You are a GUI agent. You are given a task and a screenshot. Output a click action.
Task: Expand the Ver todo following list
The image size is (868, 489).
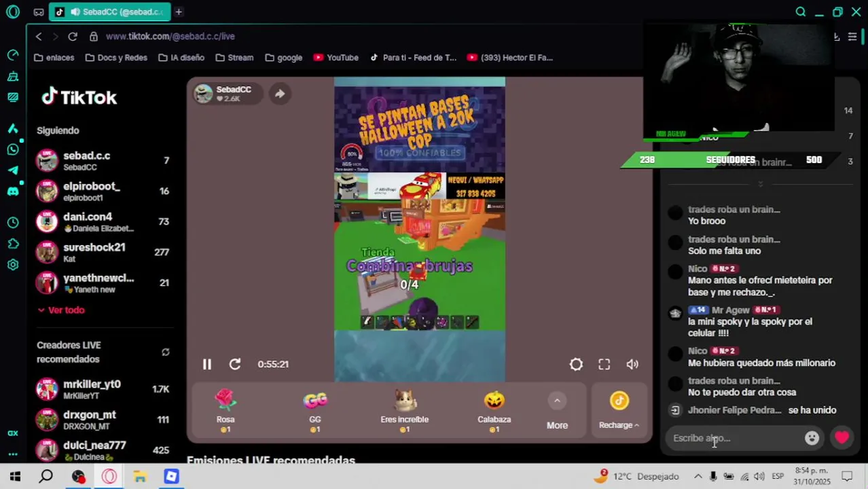(x=61, y=310)
